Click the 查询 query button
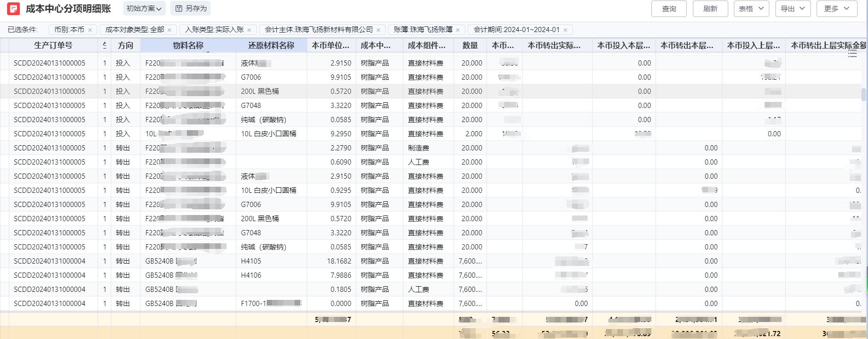 (669, 8)
